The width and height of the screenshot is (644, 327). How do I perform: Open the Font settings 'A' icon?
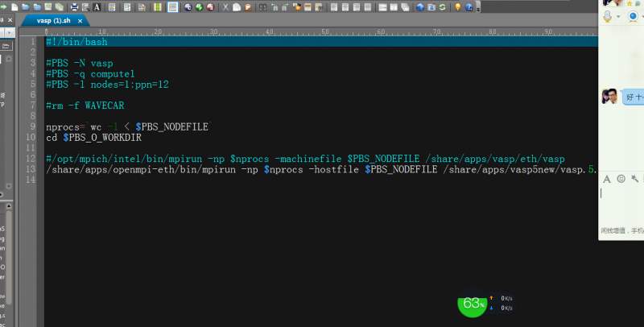tap(97, 7)
